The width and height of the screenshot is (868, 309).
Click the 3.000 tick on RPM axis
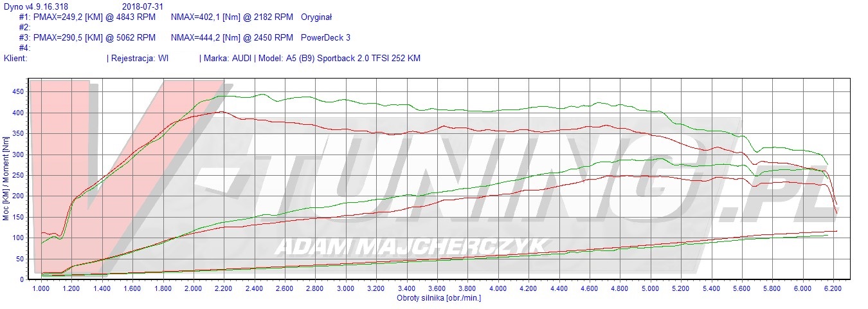tap(346, 289)
